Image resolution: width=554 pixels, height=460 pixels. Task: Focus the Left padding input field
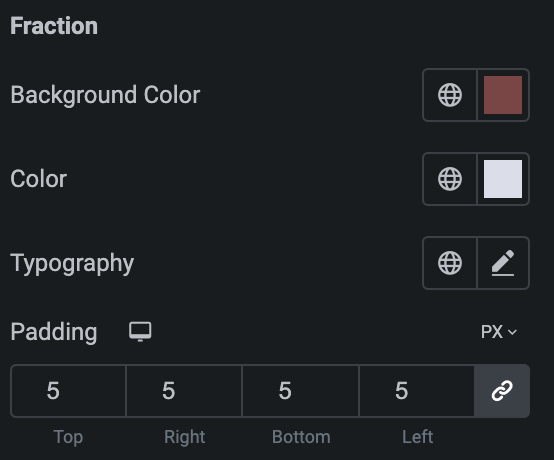417,391
